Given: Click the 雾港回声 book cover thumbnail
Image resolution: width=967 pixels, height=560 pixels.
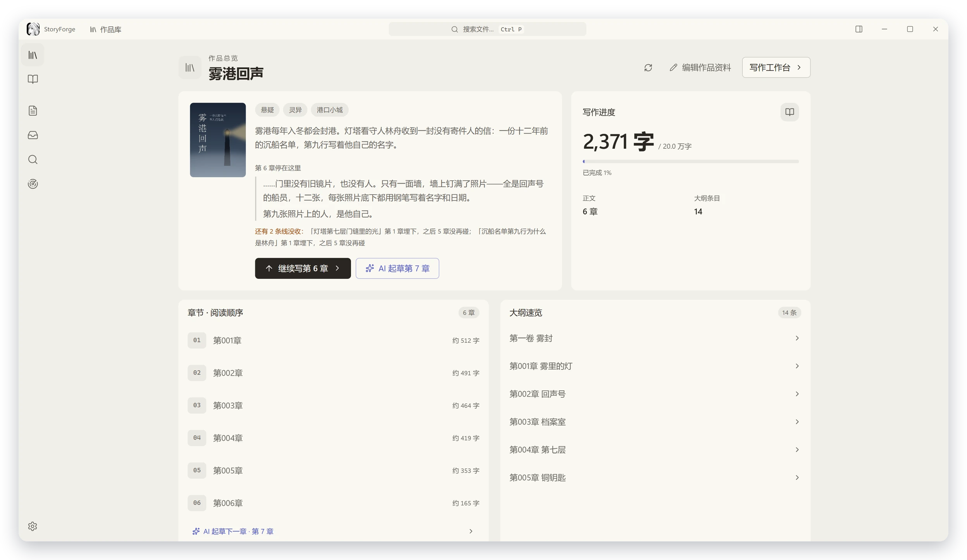Looking at the screenshot, I should [218, 140].
